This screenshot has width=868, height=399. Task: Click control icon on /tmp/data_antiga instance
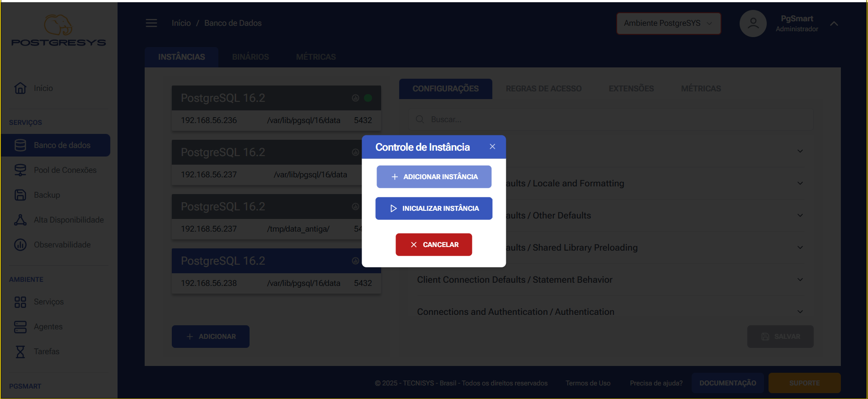click(355, 207)
